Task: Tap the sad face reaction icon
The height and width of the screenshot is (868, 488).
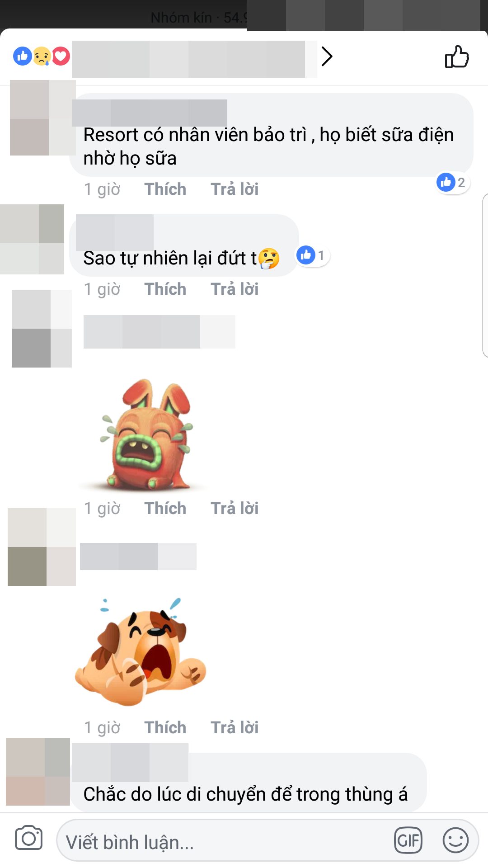Action: click(42, 57)
